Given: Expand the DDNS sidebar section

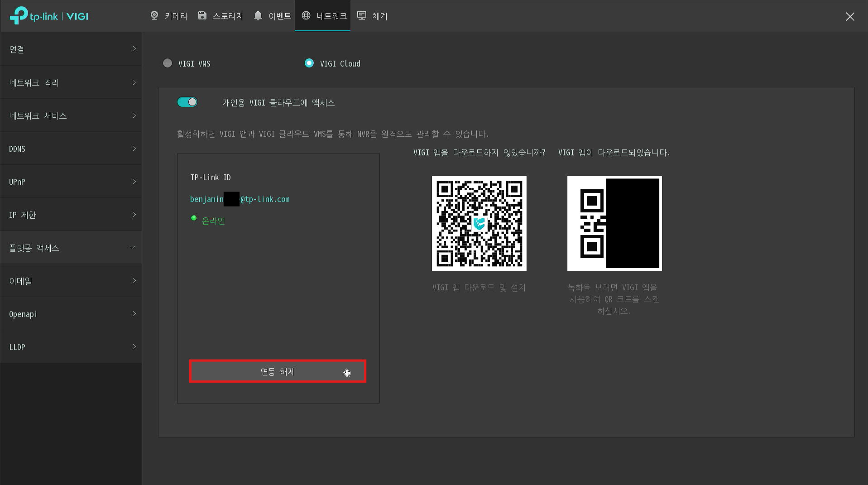Looking at the screenshot, I should [71, 149].
